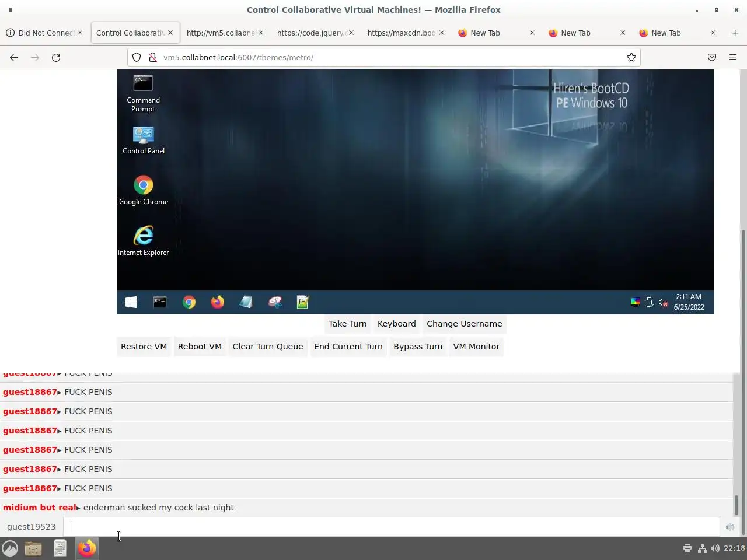Open Control Panel icon on VM desktop
The image size is (747, 560).
click(x=143, y=141)
